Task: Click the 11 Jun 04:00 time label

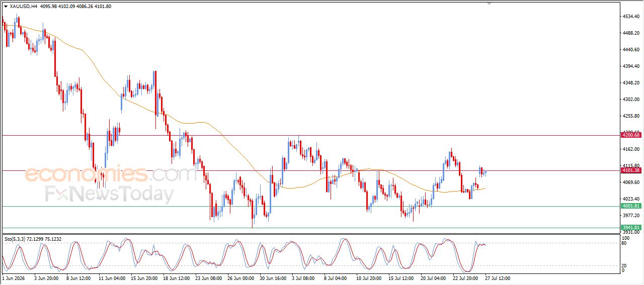Action: (111, 278)
